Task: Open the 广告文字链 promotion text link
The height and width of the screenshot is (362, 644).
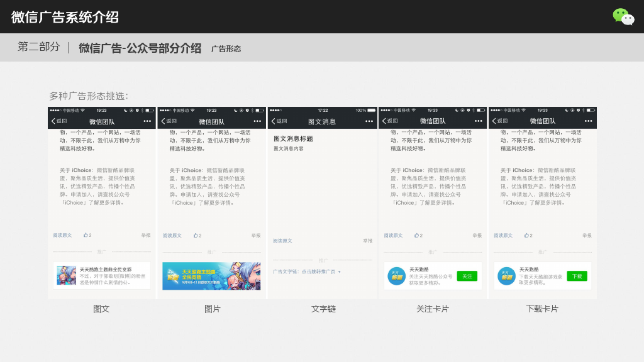Action: (306, 271)
